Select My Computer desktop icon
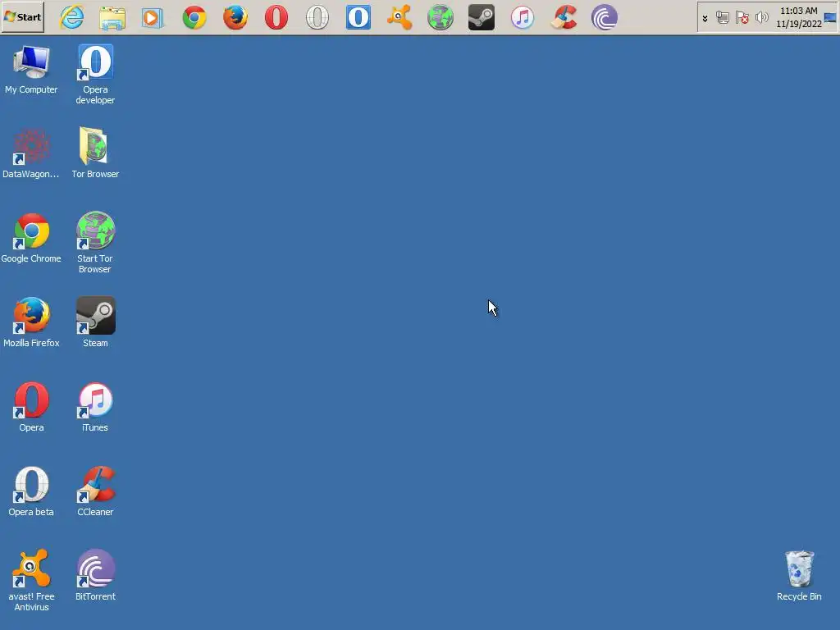Image resolution: width=840 pixels, height=630 pixels. (x=31, y=71)
